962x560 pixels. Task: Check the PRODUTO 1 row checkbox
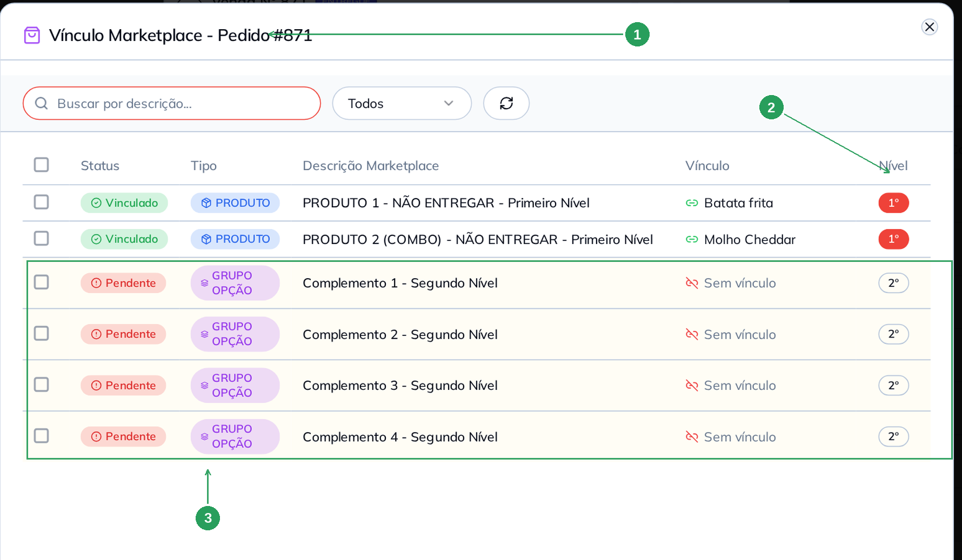pos(42,202)
